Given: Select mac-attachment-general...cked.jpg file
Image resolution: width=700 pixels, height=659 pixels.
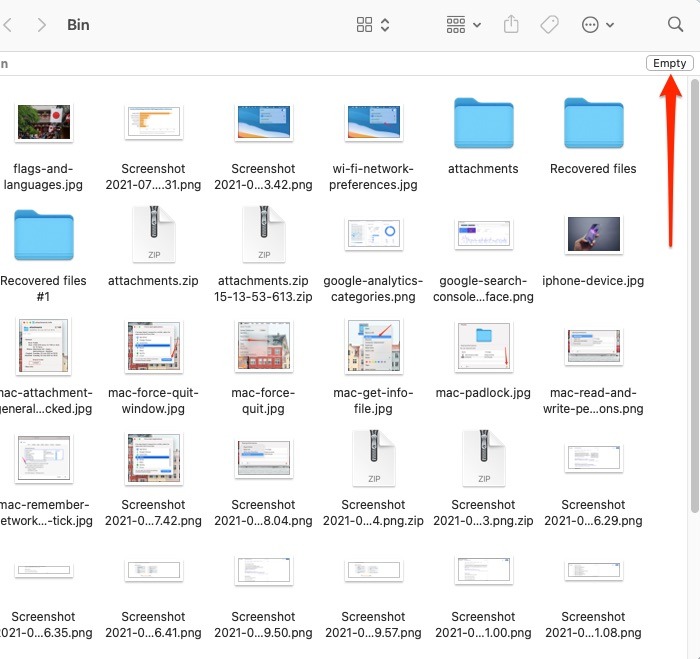Looking at the screenshot, I should [44, 346].
